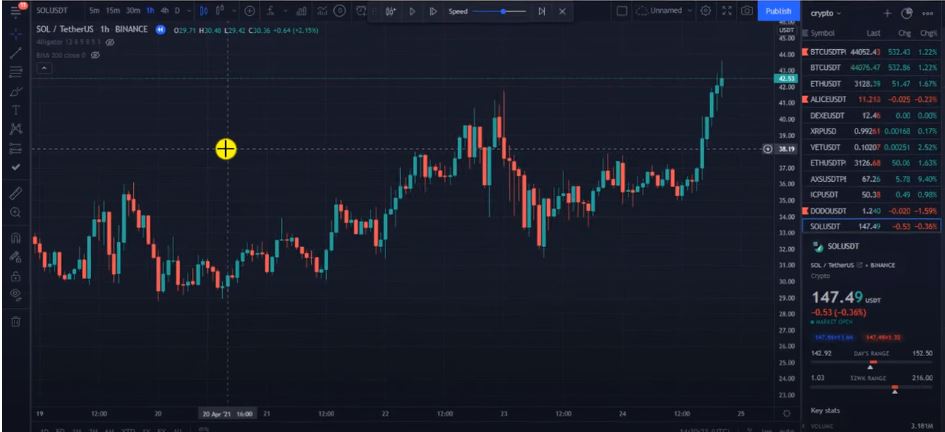945x432 pixels.
Task: Collapse the indicator legend arrow
Action: pos(44,68)
